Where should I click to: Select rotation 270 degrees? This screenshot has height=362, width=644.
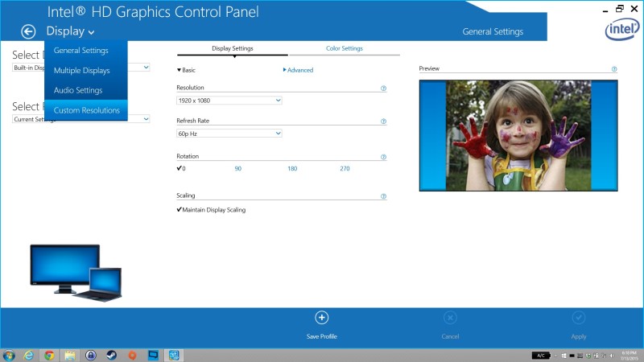pos(345,169)
